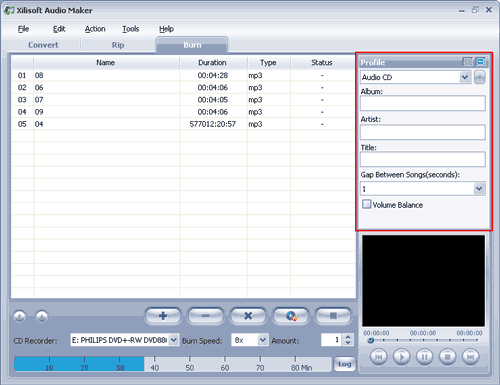Screen dimensions: 500x385
Task: Skip to next track in player
Action: tap(470, 357)
